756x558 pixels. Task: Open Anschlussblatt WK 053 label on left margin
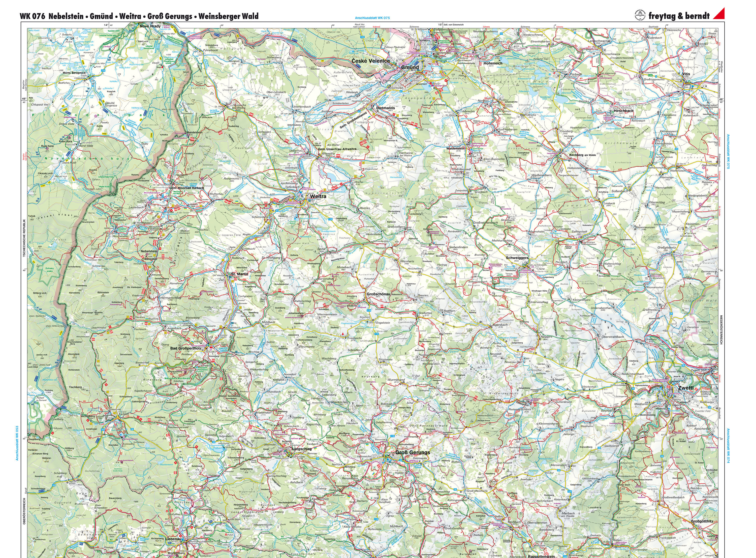tap(17, 443)
